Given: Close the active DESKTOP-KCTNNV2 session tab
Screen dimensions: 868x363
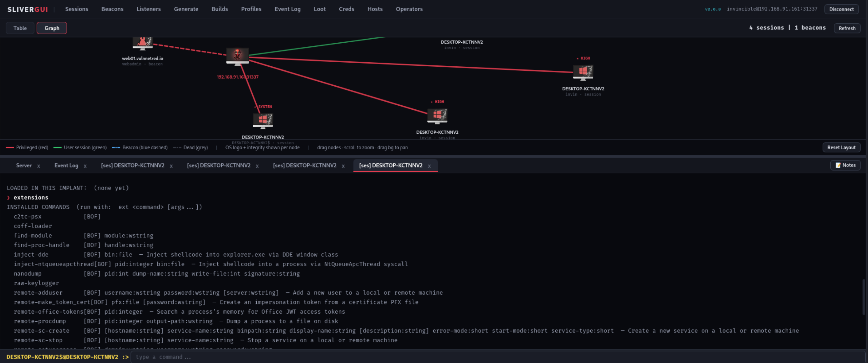Looking at the screenshot, I should [429, 166].
